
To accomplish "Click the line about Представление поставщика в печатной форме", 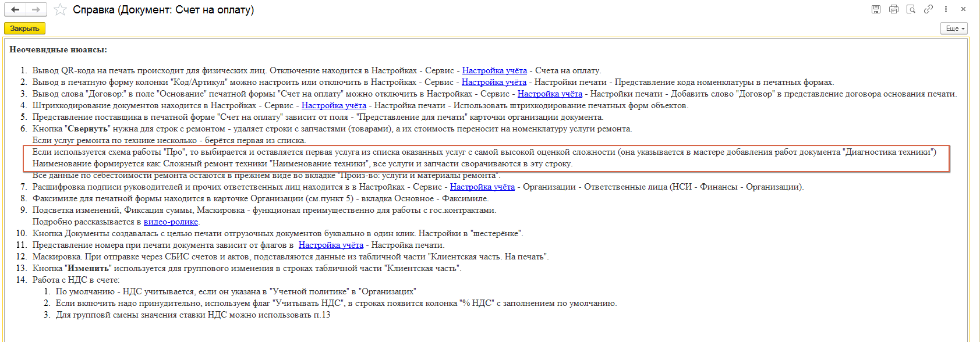I will pyautogui.click(x=318, y=117).
